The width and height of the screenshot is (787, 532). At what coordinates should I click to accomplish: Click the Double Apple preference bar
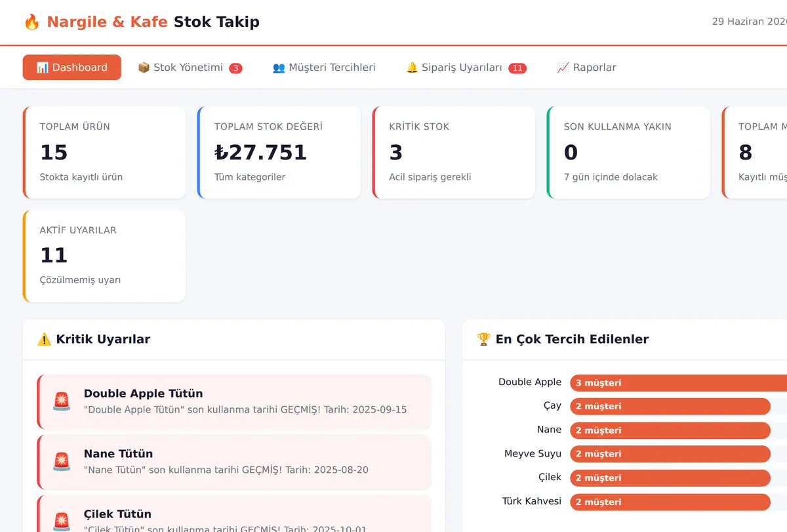678,382
